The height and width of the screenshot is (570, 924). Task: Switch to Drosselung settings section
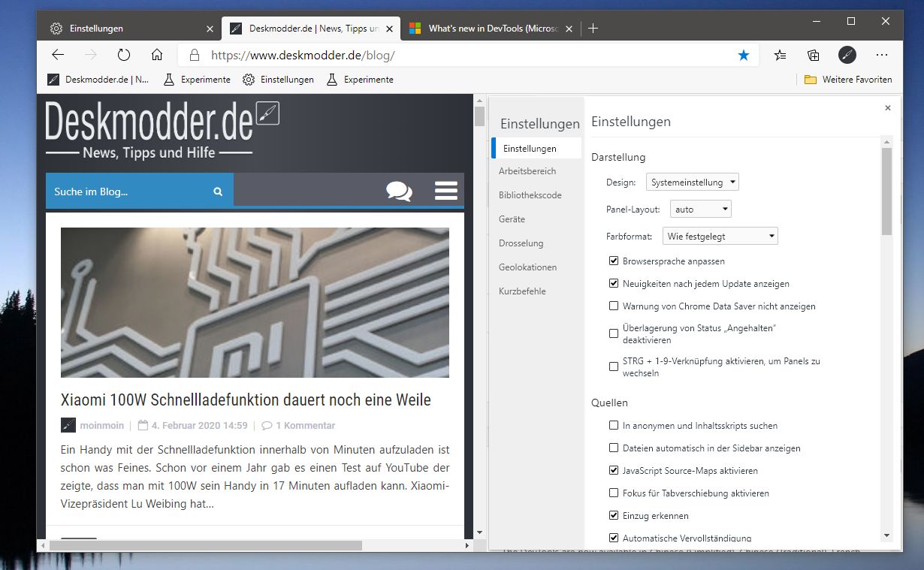pos(521,243)
